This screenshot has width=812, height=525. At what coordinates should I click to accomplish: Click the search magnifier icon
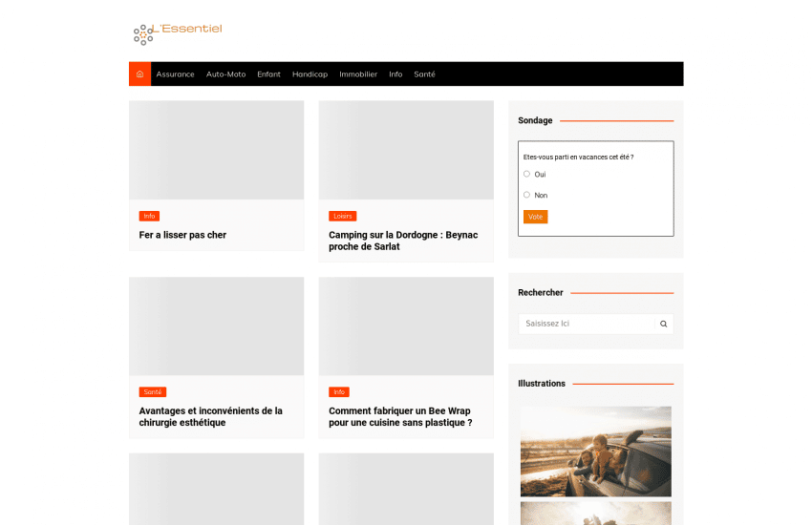663,324
